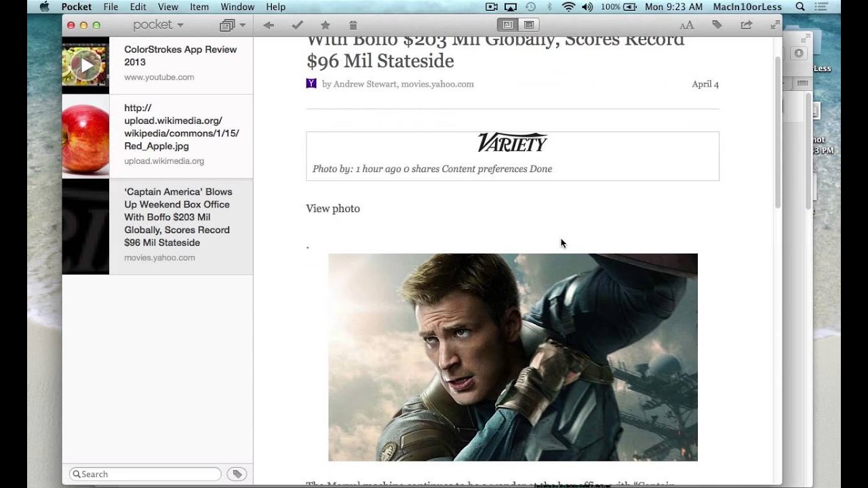Screen dimensions: 868x488
Task: Open the Help menu
Action: pos(275,7)
